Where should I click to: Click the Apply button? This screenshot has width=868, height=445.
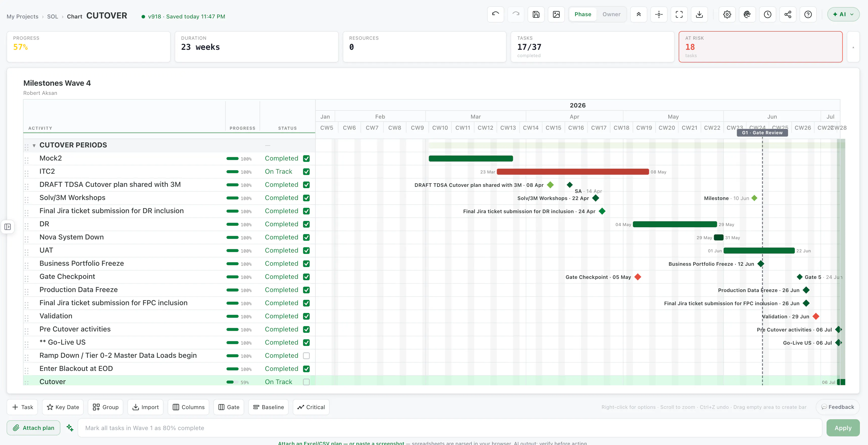pyautogui.click(x=843, y=428)
